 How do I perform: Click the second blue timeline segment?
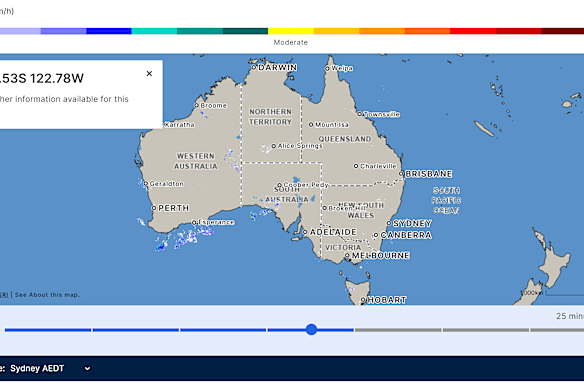(136, 330)
